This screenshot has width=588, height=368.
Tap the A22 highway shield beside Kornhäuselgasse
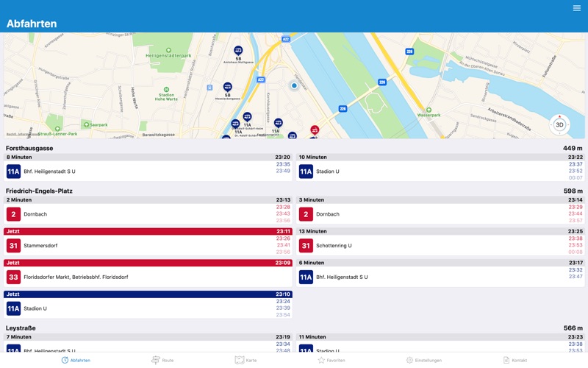pos(261,79)
